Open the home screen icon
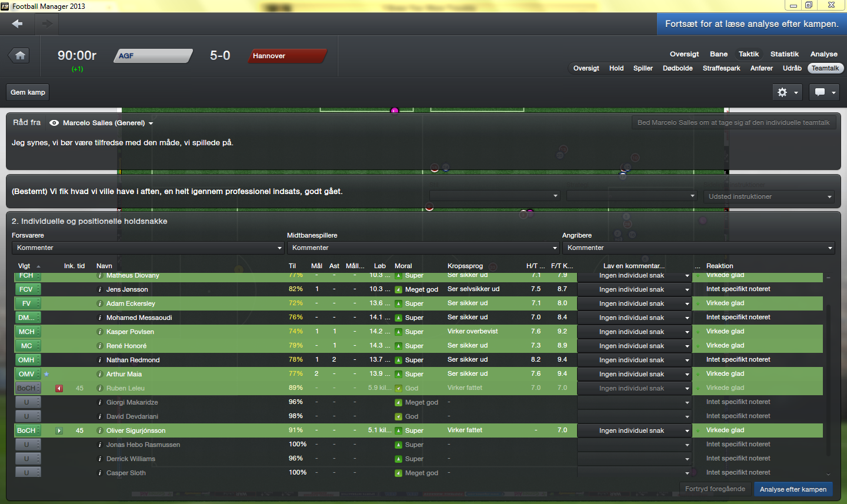The image size is (847, 504). coord(20,55)
